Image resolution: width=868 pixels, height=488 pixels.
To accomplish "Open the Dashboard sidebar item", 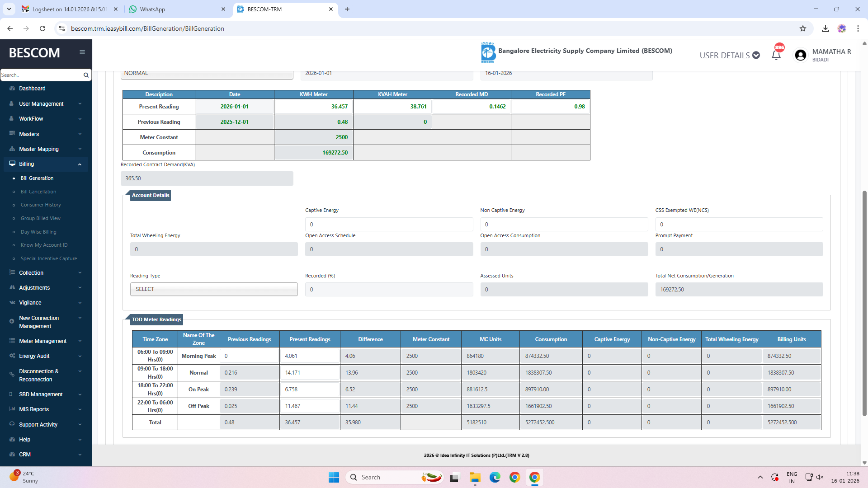I will pos(32,89).
